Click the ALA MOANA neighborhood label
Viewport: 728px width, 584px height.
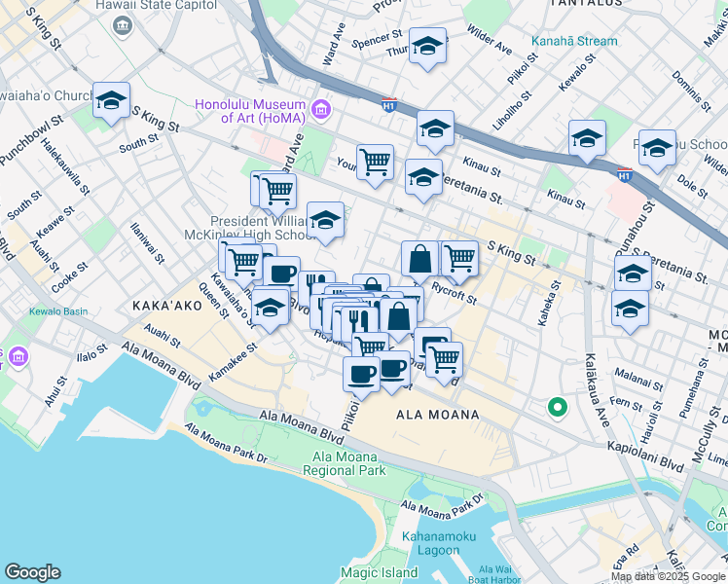(x=438, y=415)
